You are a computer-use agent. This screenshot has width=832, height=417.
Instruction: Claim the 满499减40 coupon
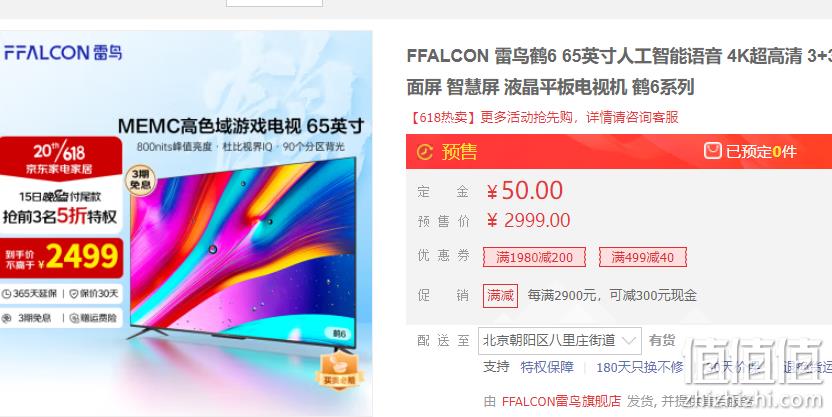(x=643, y=257)
